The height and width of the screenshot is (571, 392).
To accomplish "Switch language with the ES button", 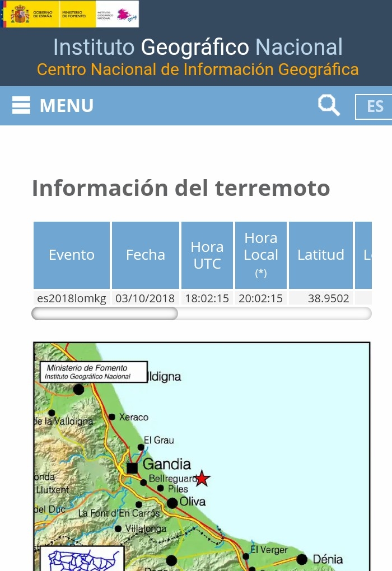I will 374,106.
